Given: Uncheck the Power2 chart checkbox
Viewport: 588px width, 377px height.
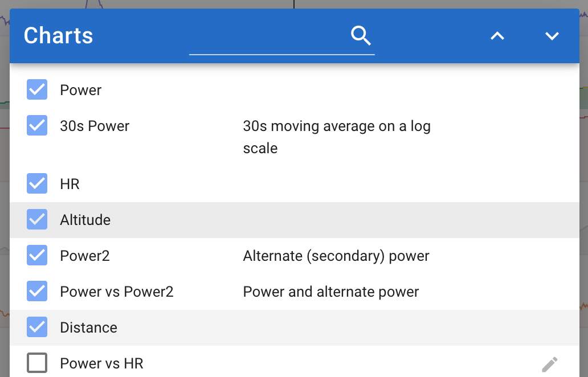Looking at the screenshot, I should point(37,256).
